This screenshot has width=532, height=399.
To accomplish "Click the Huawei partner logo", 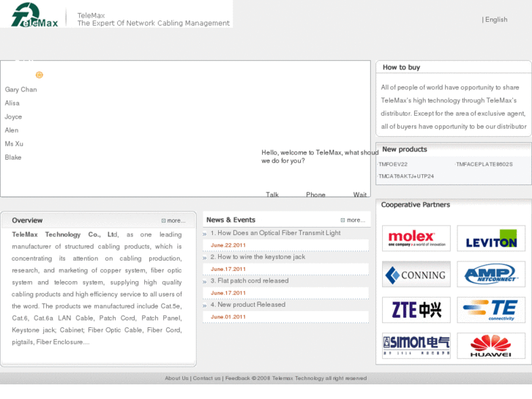I will coord(491,346).
